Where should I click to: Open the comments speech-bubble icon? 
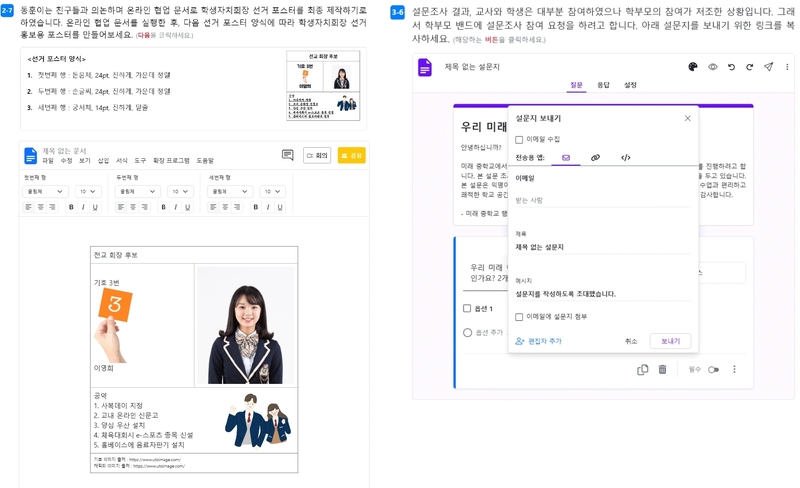288,155
